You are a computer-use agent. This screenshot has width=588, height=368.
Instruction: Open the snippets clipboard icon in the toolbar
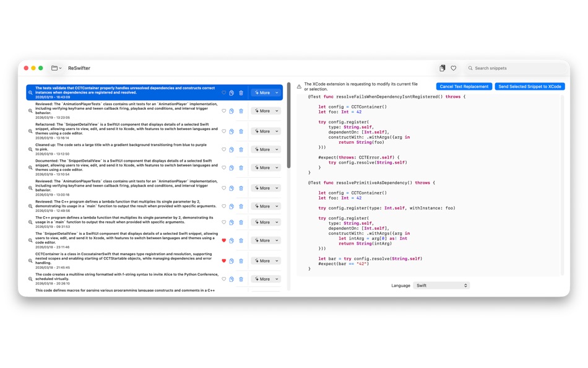(x=442, y=68)
